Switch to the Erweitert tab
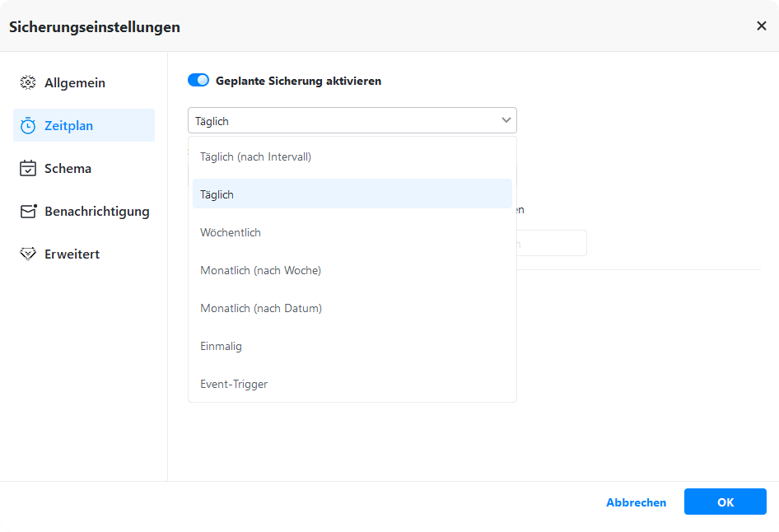 pyautogui.click(x=72, y=254)
